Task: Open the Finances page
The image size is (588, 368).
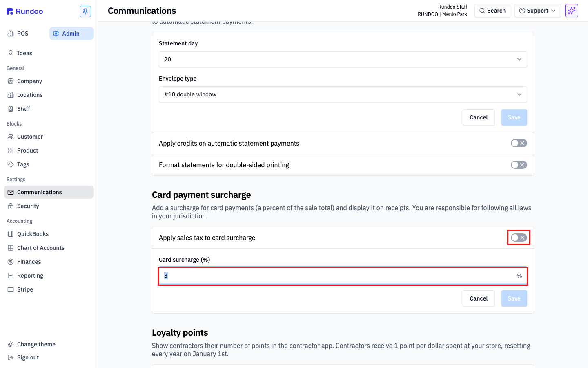Action: tap(49, 262)
